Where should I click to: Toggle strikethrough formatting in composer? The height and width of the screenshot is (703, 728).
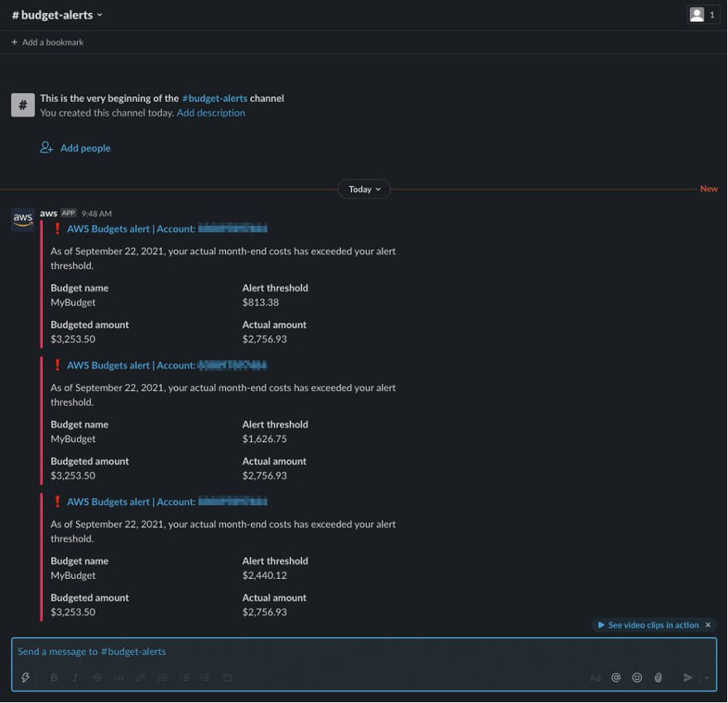(x=97, y=677)
